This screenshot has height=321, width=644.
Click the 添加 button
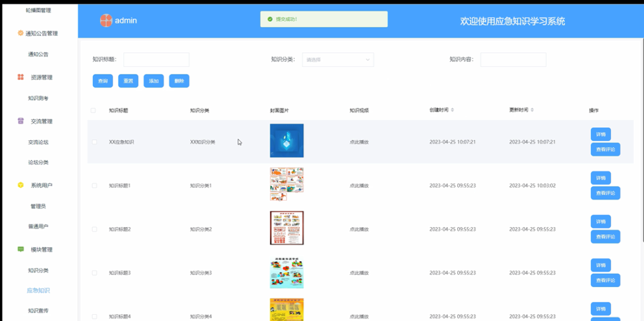click(x=153, y=81)
